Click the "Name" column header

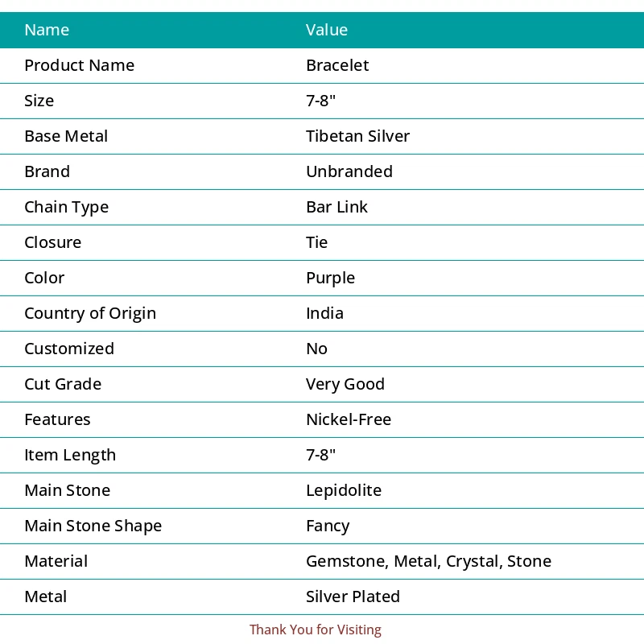(47, 30)
